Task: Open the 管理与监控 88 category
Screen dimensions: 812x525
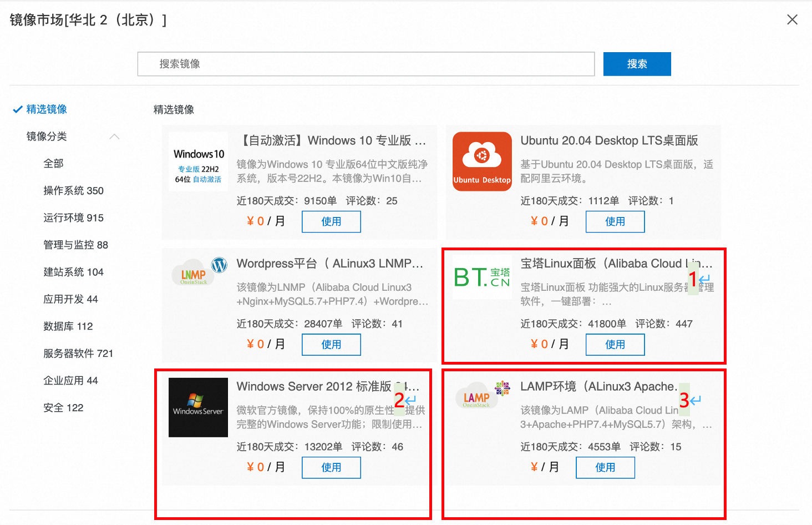Action: 75,245
